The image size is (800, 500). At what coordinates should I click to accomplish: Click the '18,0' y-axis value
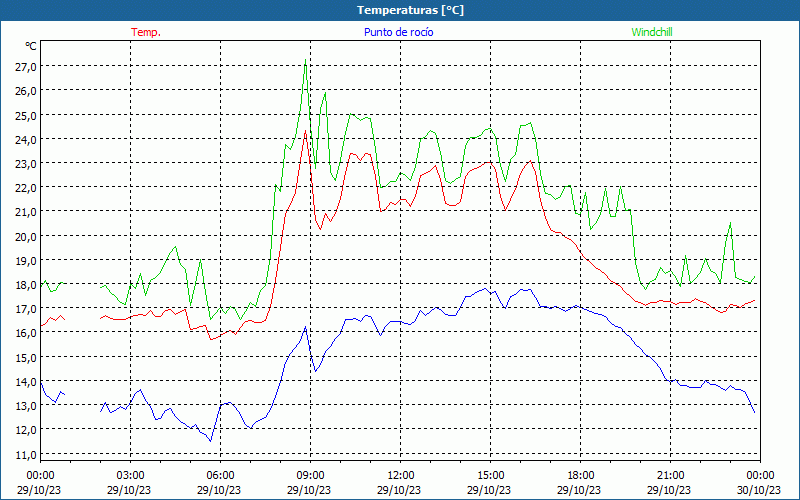(26, 285)
